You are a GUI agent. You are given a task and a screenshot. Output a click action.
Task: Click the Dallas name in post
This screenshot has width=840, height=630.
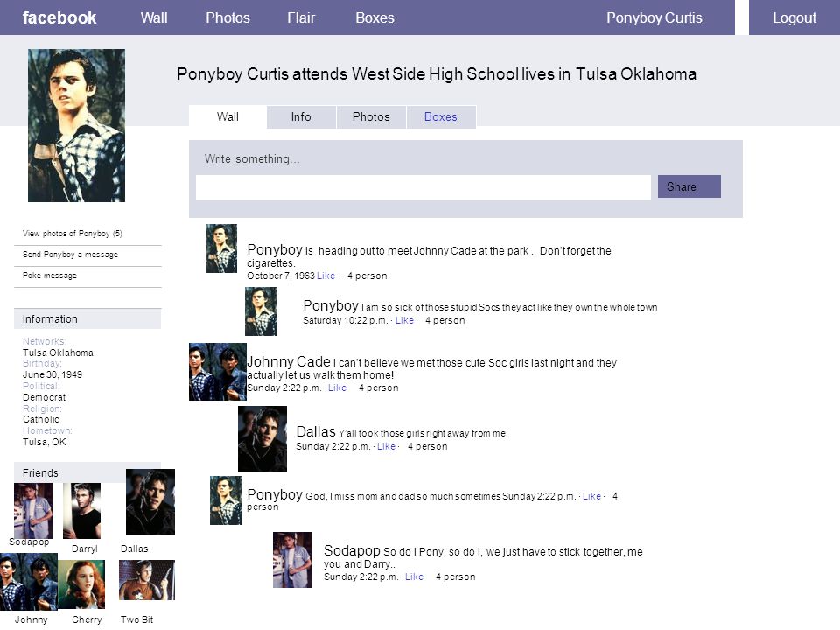pyautogui.click(x=316, y=431)
